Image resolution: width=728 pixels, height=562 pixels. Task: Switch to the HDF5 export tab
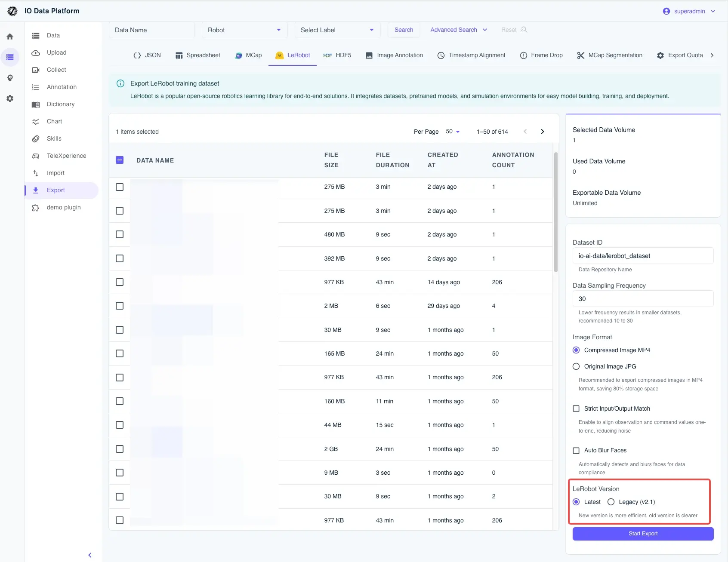(x=338, y=55)
